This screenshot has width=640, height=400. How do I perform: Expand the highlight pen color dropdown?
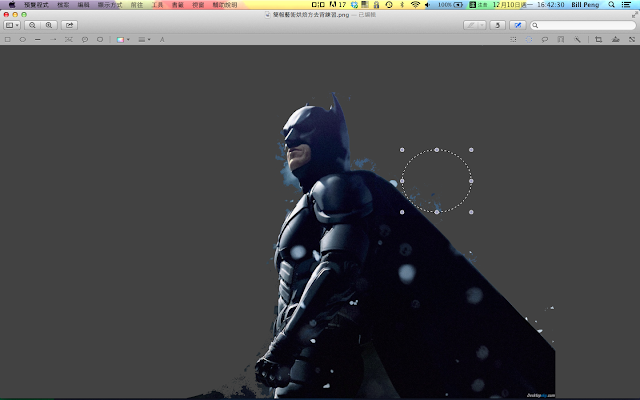tap(482, 25)
